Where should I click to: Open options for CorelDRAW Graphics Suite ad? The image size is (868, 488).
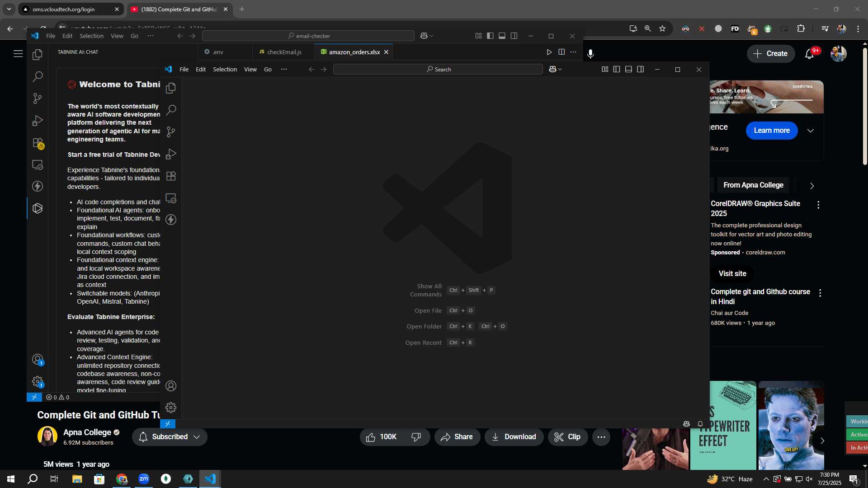[x=818, y=205]
